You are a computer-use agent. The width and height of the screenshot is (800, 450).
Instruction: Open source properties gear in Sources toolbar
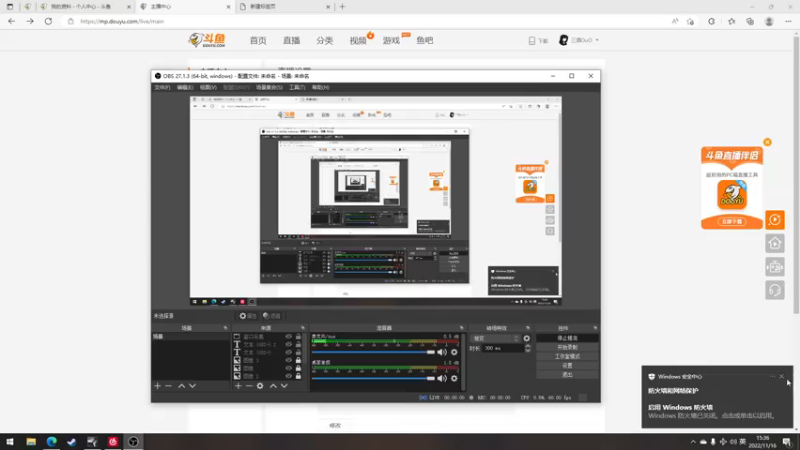tap(260, 386)
